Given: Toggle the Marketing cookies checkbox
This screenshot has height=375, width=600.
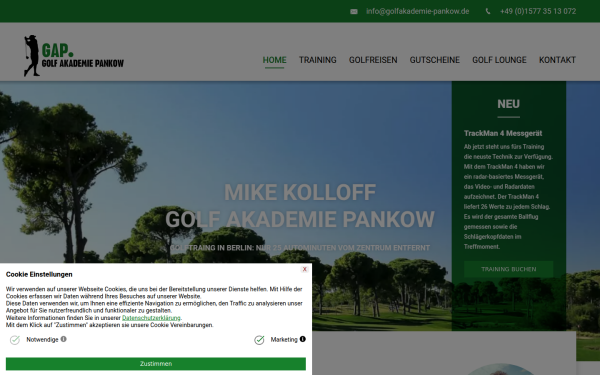Looking at the screenshot, I should [259, 340].
